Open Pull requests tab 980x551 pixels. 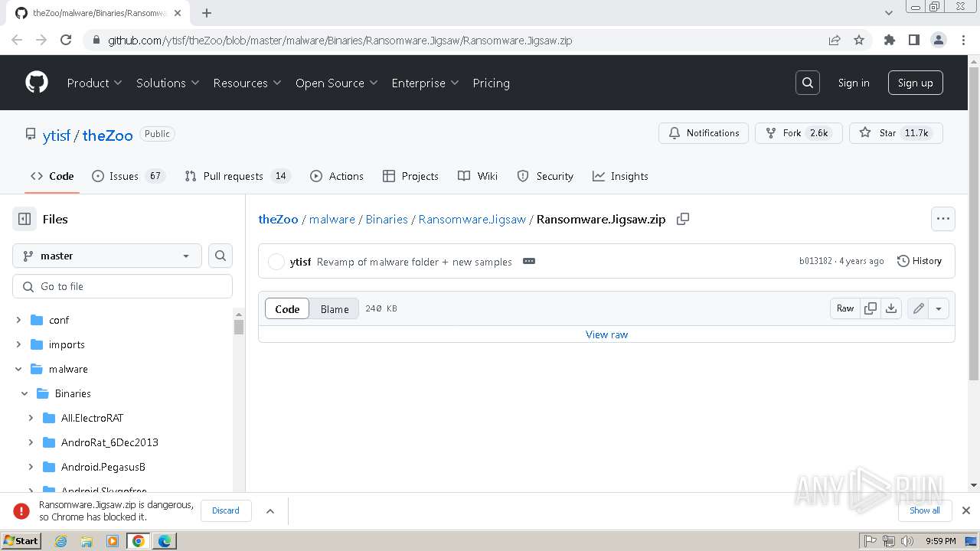click(238, 176)
